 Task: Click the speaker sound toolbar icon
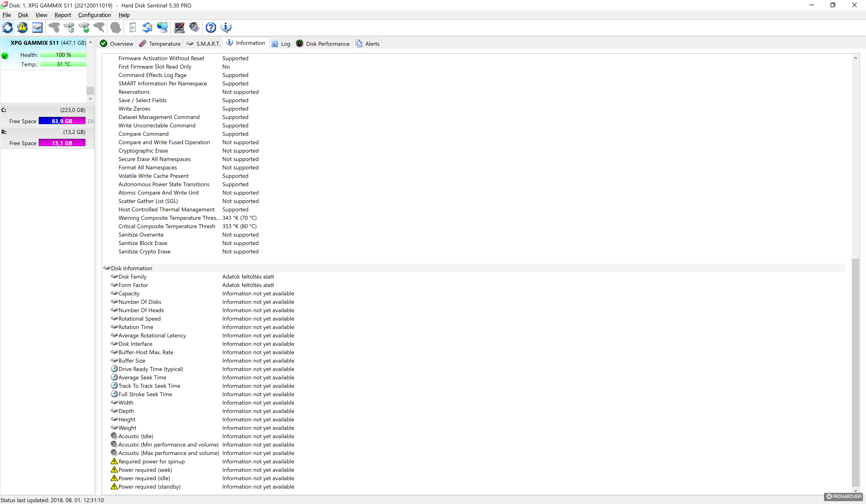coord(194,28)
